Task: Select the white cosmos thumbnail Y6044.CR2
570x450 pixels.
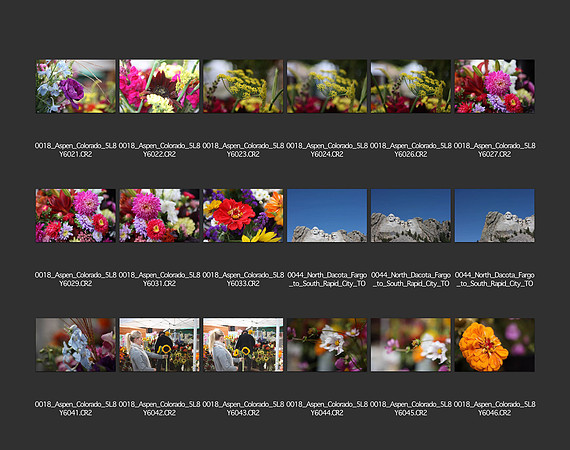Action: pyautogui.click(x=327, y=345)
